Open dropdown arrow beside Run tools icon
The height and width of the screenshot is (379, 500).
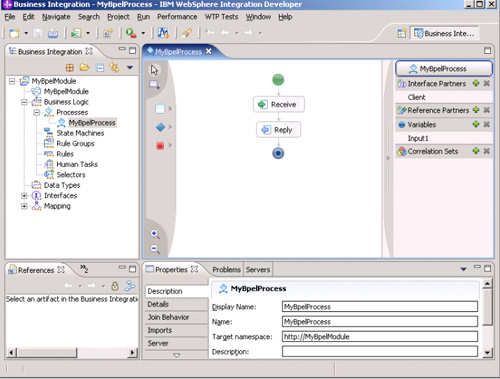coord(143,33)
